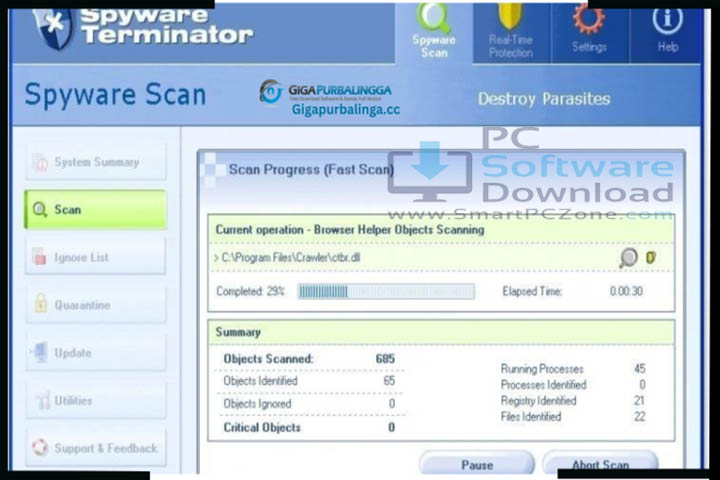
Task: Click the Scan Progress (Fast Scan) title
Action: 311,170
